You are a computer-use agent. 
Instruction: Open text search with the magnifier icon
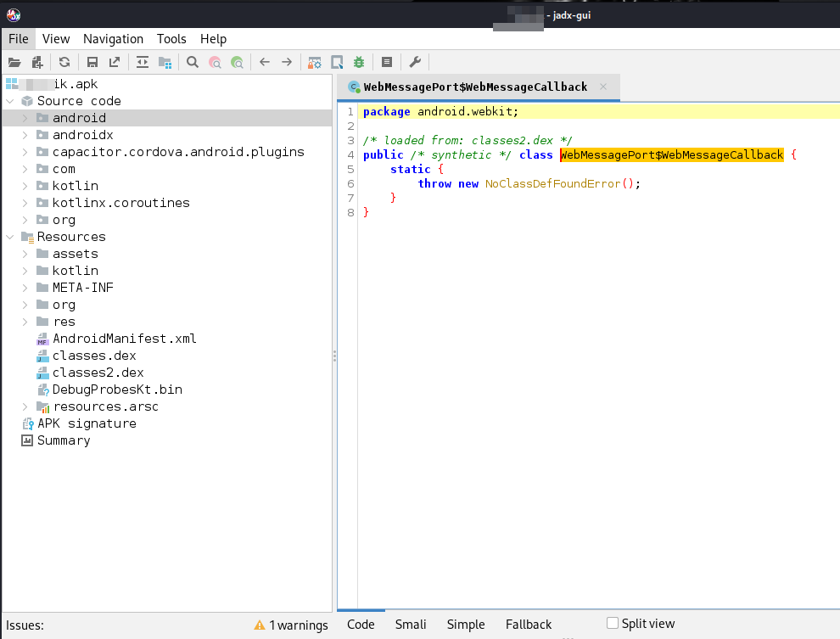click(193, 62)
